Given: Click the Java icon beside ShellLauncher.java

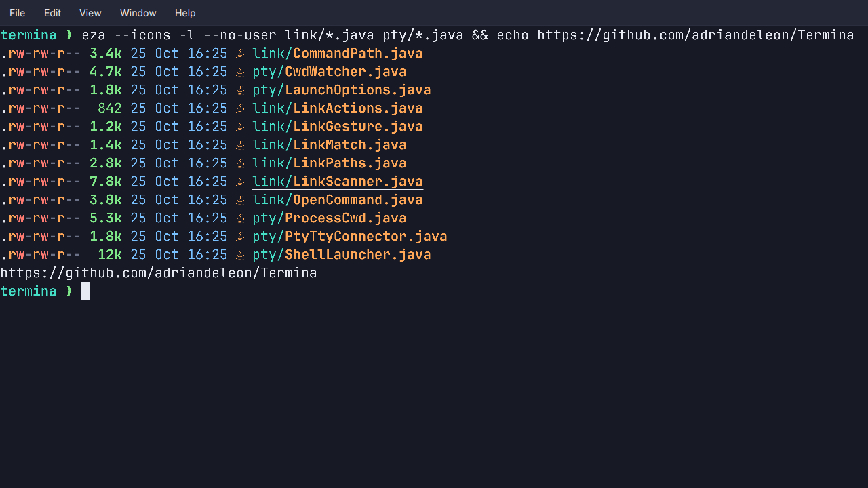Looking at the screenshot, I should click(240, 255).
